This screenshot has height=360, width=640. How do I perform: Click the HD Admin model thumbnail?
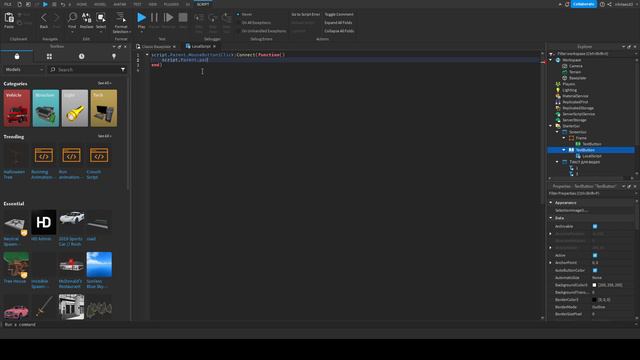point(44,222)
